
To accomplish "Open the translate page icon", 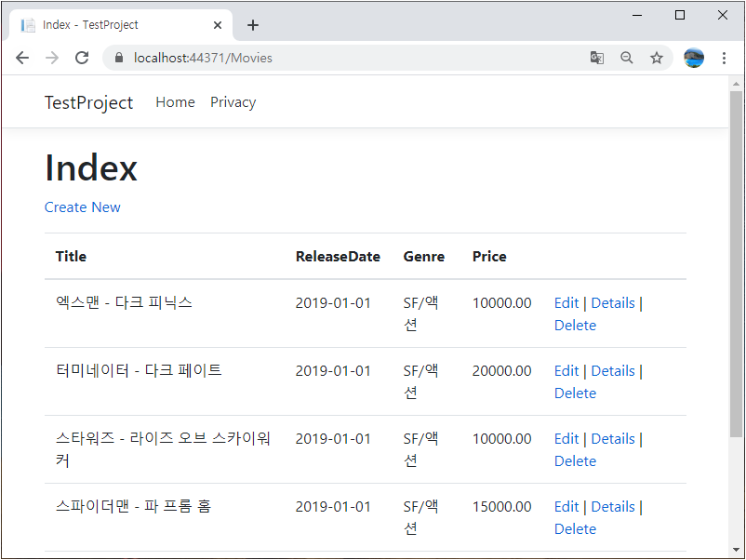I will tap(596, 58).
